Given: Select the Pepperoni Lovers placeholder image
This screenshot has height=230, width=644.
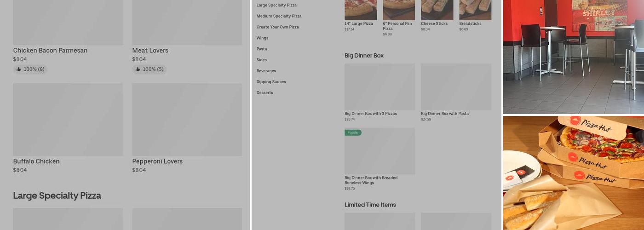Looking at the screenshot, I should click(187, 120).
